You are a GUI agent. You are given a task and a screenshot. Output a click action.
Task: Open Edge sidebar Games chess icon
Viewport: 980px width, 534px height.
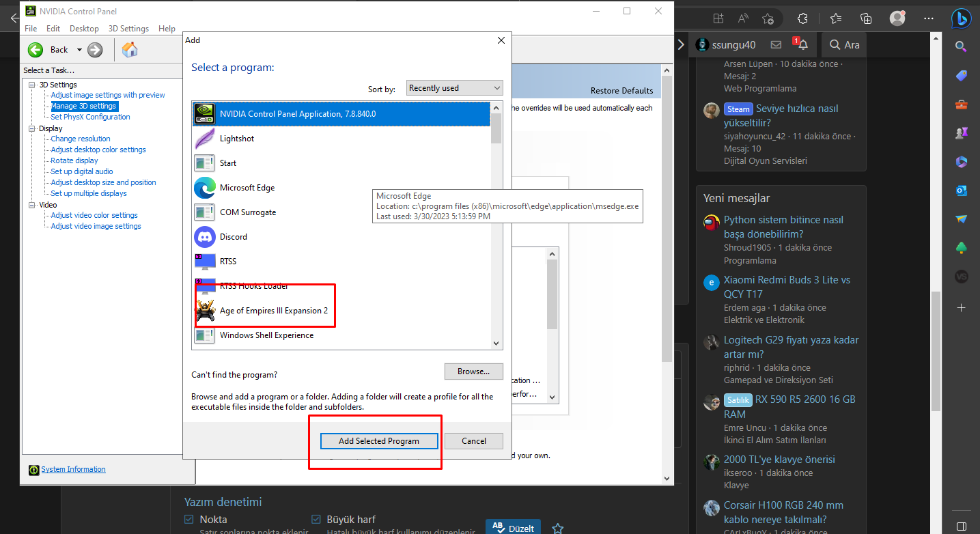(961, 133)
